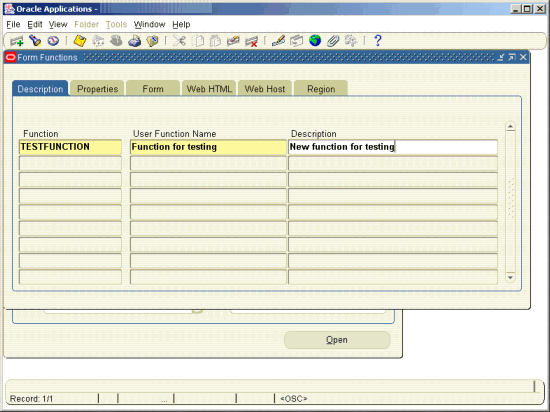Click the Copy icon
Screen dimensions: 550x412
(198, 41)
